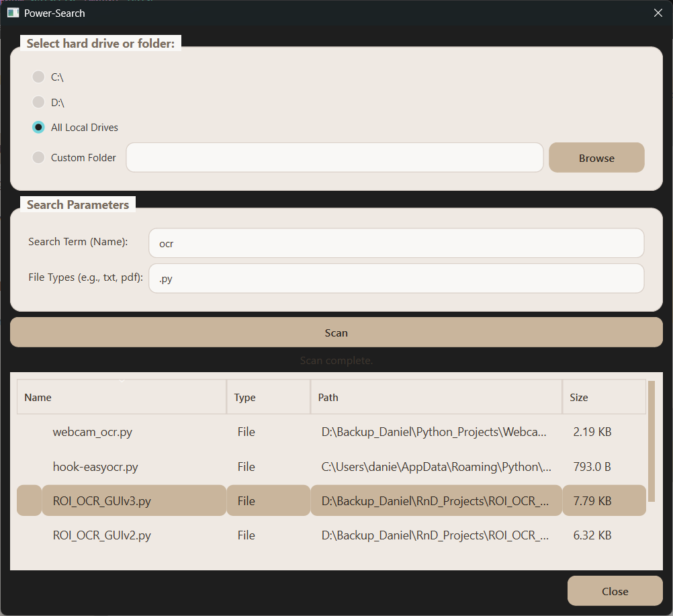Click the 793.0 B size cell
The image size is (673, 616).
pos(604,467)
